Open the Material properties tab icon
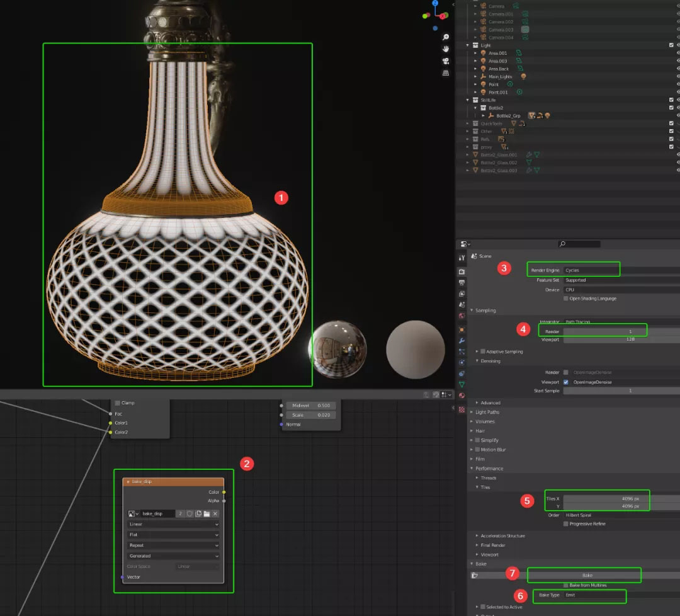The height and width of the screenshot is (616, 680). click(x=462, y=396)
